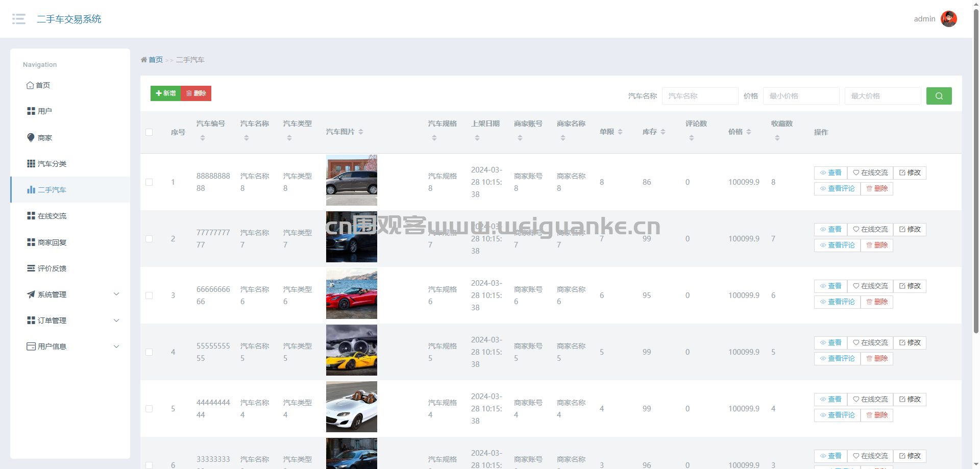Click 二手汽车 bar chart icon
The height and width of the screenshot is (469, 980).
click(31, 189)
